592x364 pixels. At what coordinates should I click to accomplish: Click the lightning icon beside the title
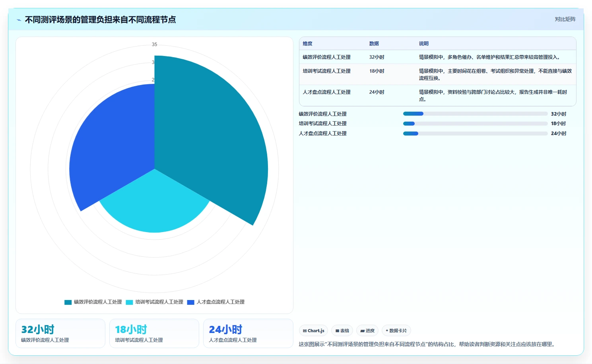[x=19, y=20]
